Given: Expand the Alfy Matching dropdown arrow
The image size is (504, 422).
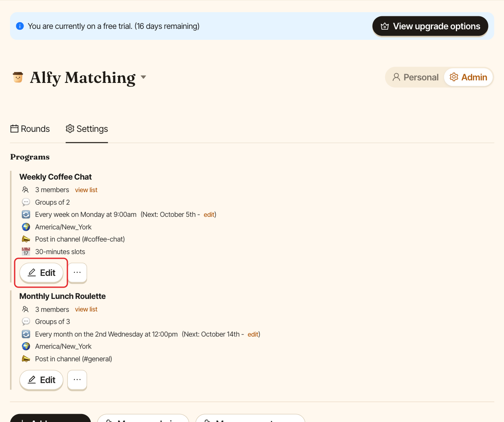Looking at the screenshot, I should (143, 77).
